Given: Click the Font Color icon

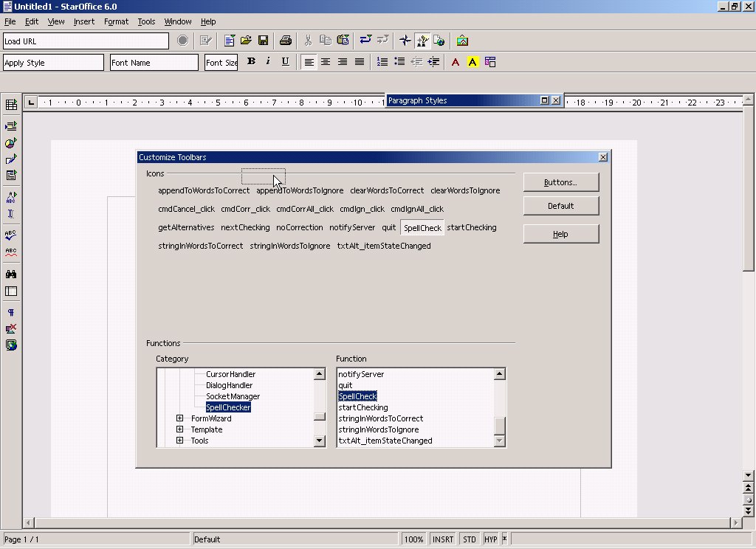Looking at the screenshot, I should [x=456, y=62].
